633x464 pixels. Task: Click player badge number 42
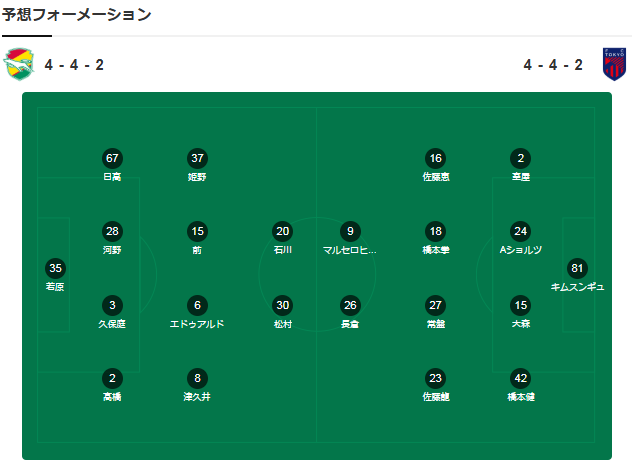coord(520,378)
